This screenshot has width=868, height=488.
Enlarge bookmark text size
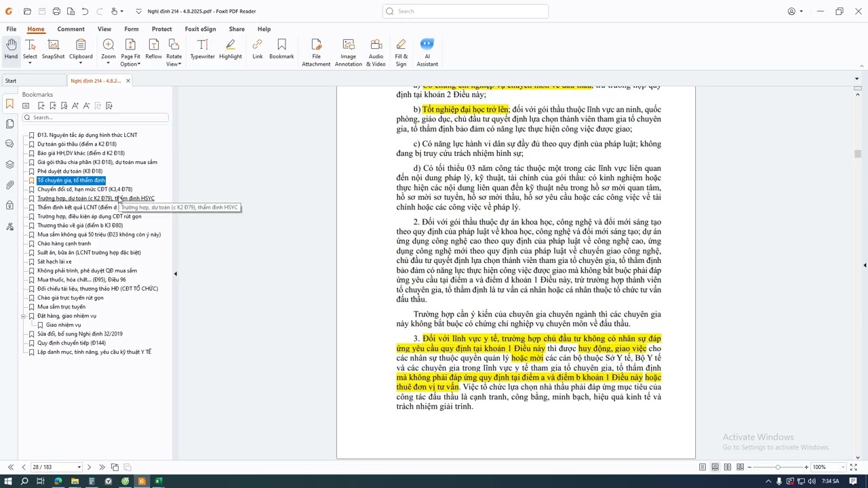click(x=75, y=106)
